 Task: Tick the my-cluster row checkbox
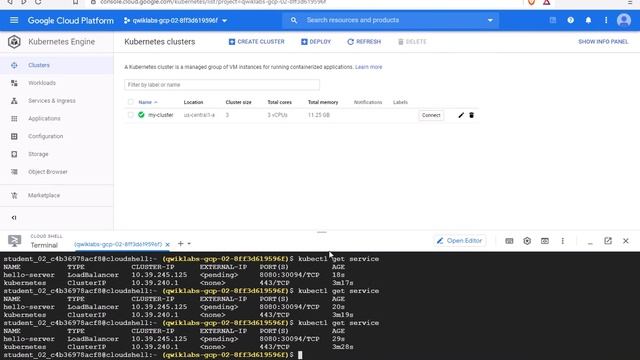tap(131, 115)
